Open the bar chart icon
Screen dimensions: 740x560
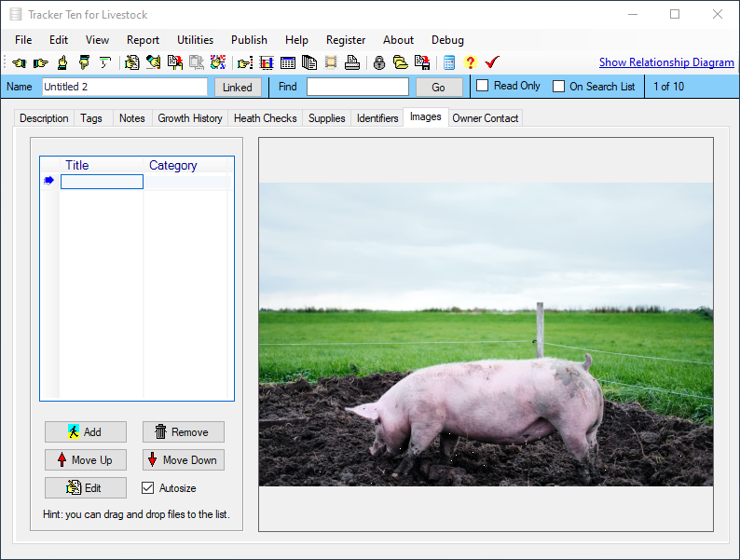tap(267, 62)
